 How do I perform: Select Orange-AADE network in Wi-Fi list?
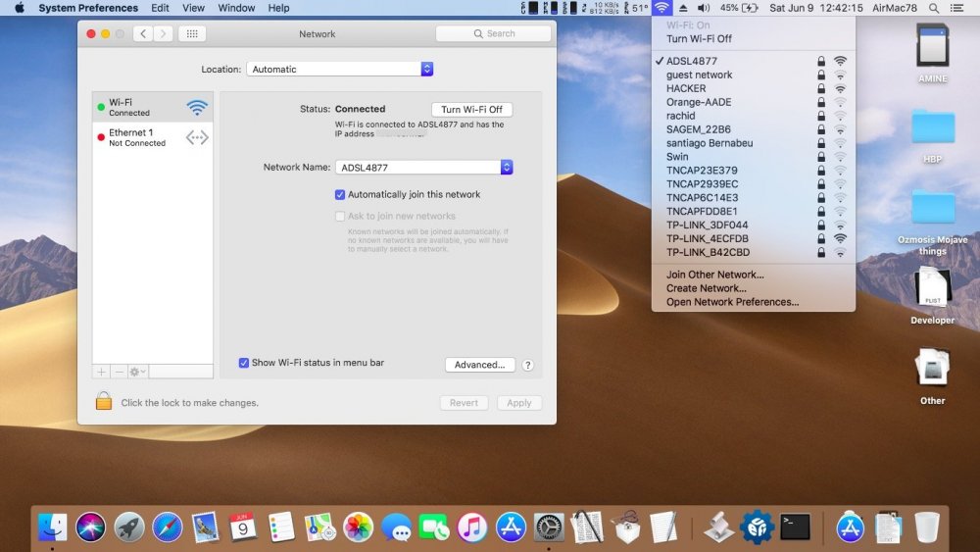(x=753, y=102)
